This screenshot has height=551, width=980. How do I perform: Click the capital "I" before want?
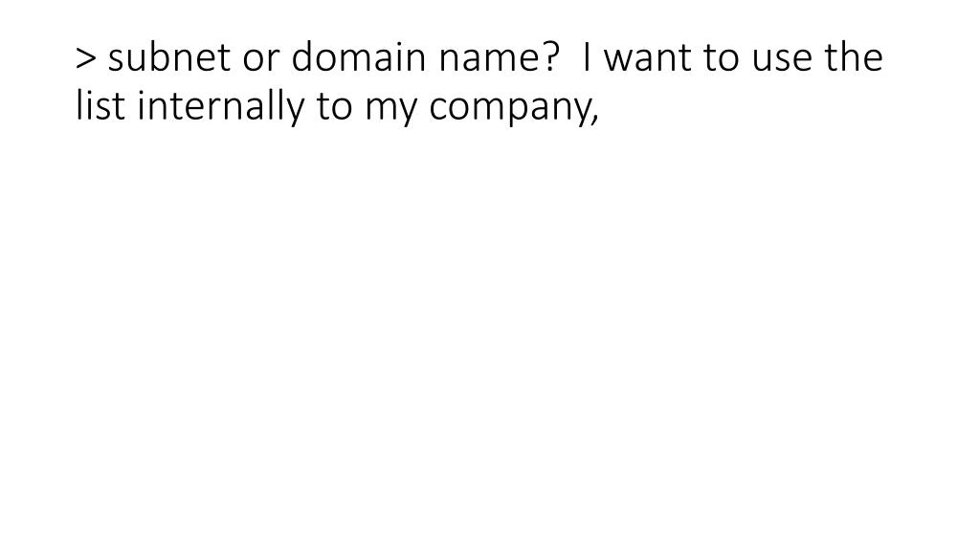coord(587,57)
